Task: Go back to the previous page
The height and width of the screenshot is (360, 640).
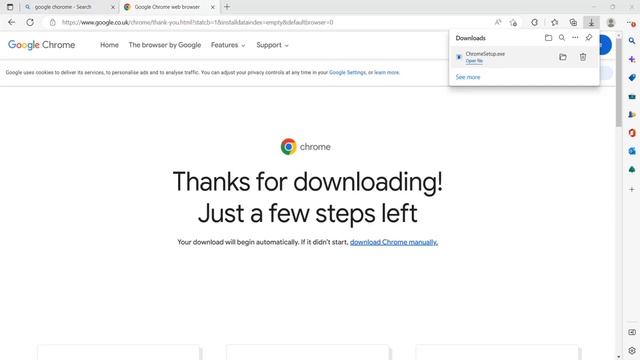Action: (x=11, y=22)
